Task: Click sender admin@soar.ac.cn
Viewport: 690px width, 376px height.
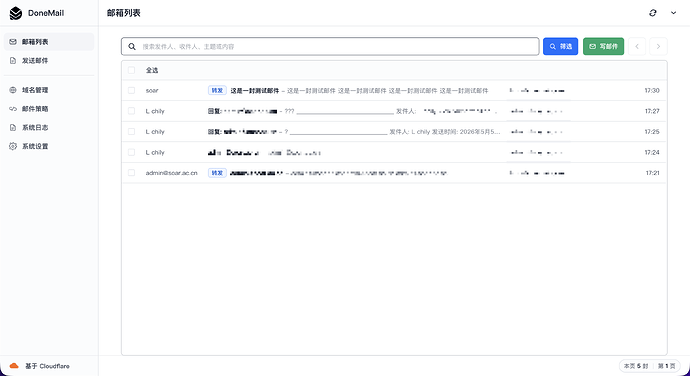Action: 172,173
